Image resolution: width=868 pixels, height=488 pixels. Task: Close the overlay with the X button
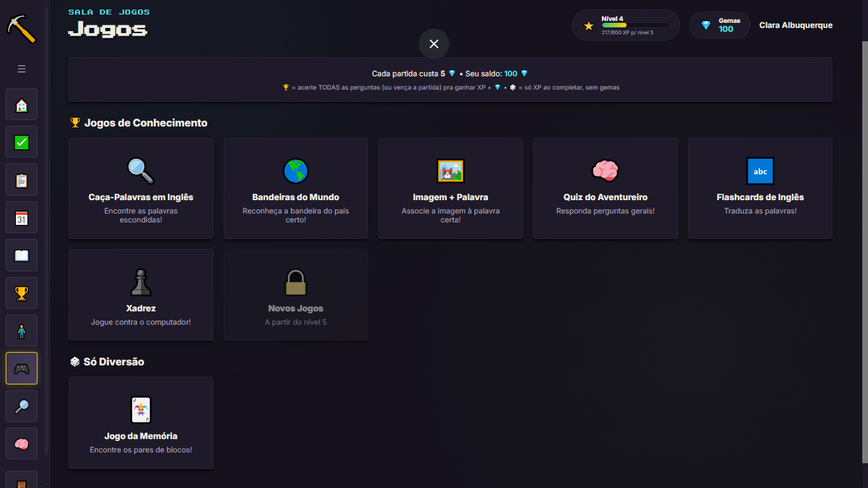point(434,44)
